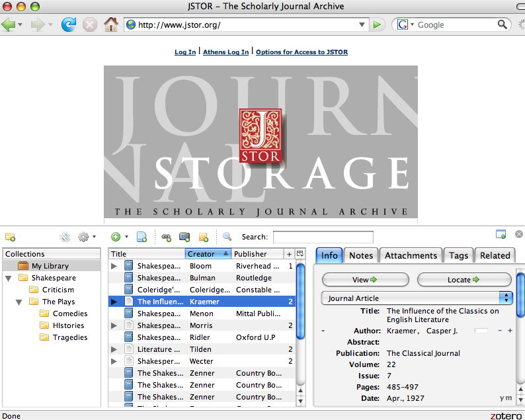The width and height of the screenshot is (525, 420).
Task: Open the New Item dropdown arrow
Action: click(126, 237)
